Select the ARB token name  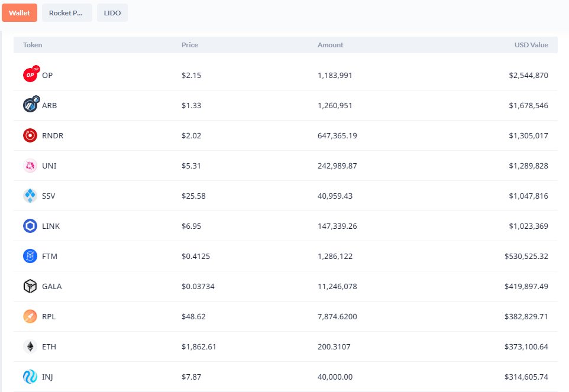tap(49, 105)
